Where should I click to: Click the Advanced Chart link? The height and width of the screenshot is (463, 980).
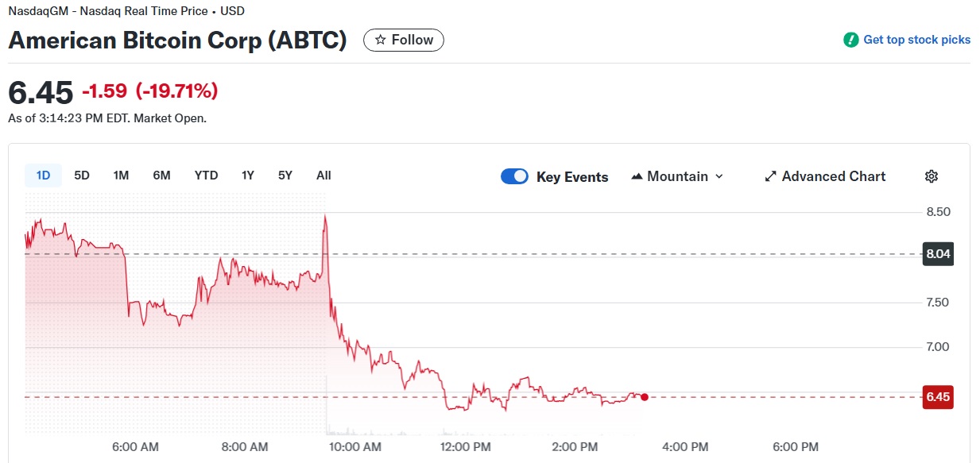point(833,176)
